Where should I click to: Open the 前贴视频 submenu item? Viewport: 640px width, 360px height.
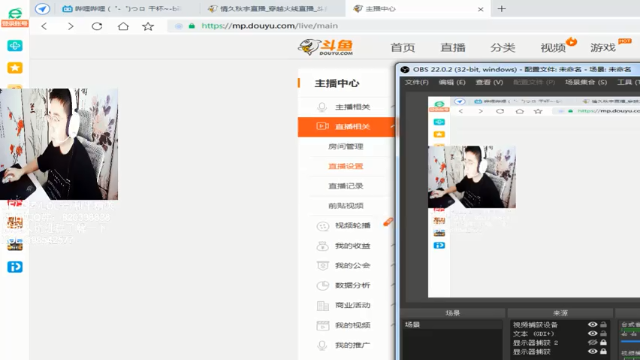[x=346, y=206]
